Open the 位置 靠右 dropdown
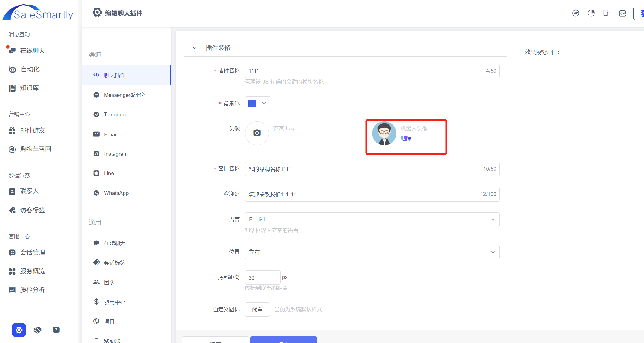 pyautogui.click(x=372, y=252)
